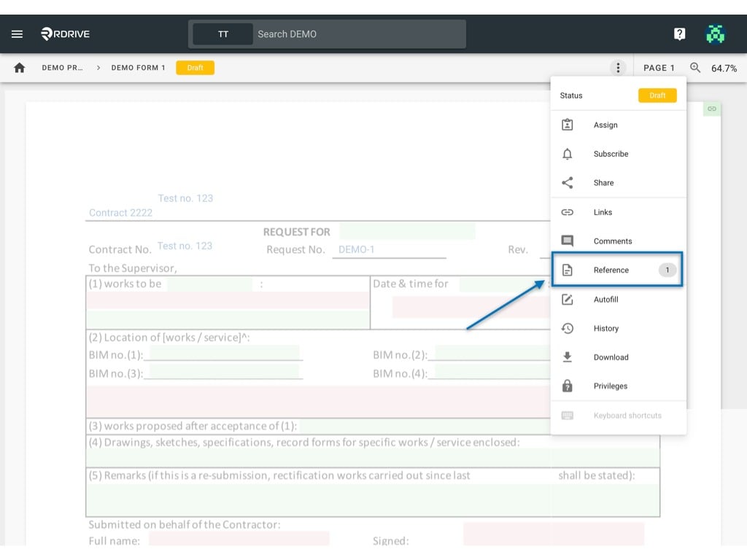Go to home via house icon
This screenshot has width=747, height=560.
pos(20,68)
